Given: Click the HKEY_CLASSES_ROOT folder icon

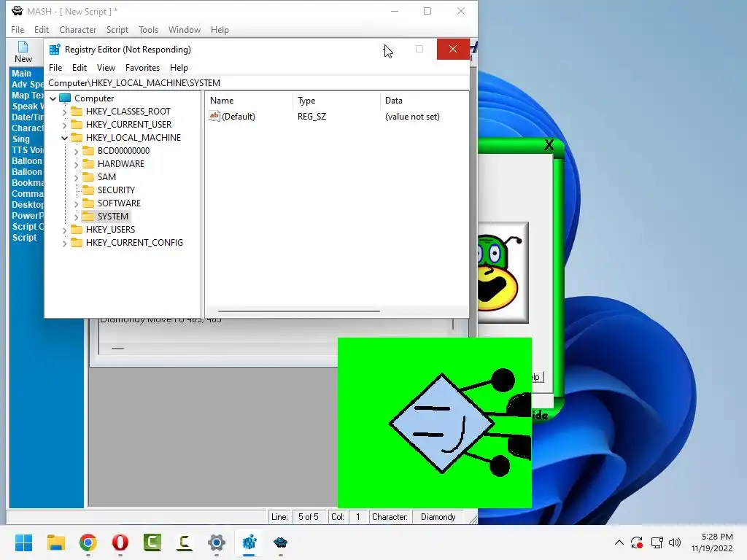Looking at the screenshot, I should [x=77, y=112].
